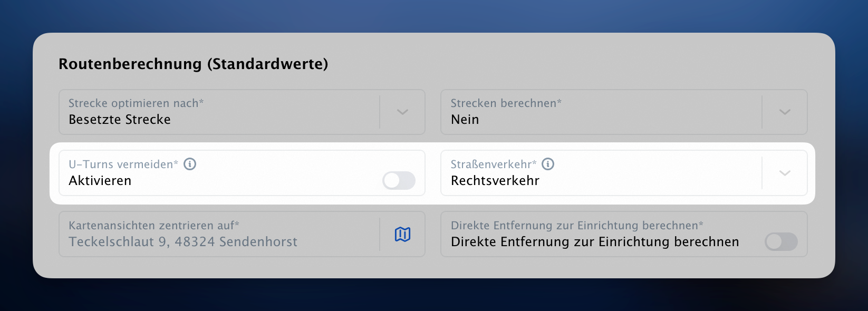This screenshot has height=311, width=868.
Task: Click the Aktivieren label text
Action: pos(100,181)
